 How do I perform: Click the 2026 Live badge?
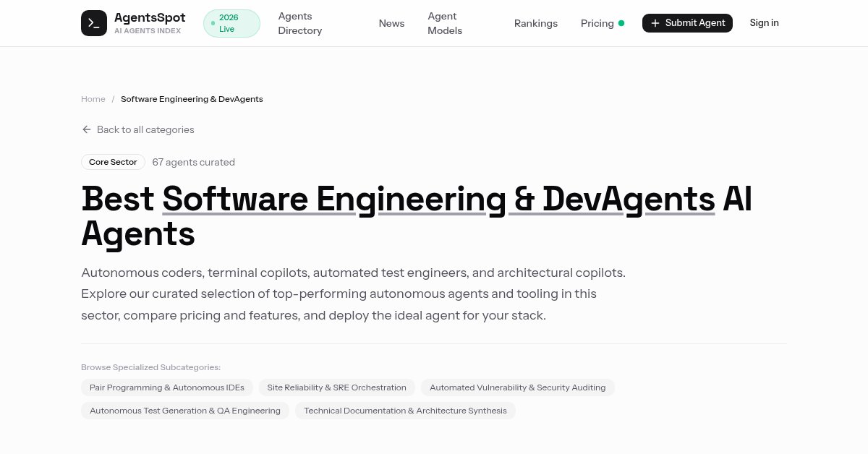click(231, 23)
